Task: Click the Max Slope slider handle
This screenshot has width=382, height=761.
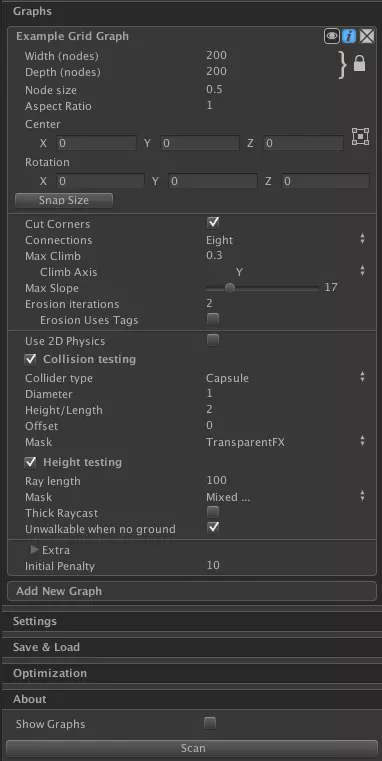Action: click(x=230, y=288)
